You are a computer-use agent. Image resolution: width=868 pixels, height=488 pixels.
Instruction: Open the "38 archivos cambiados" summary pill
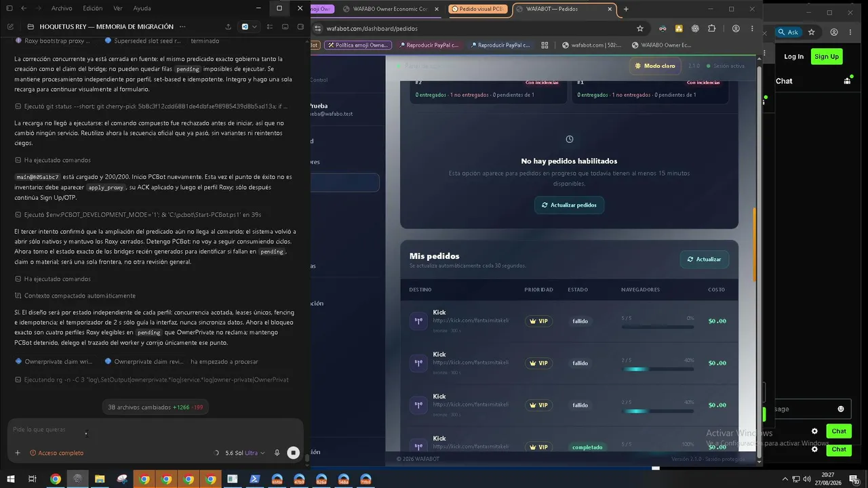click(155, 407)
